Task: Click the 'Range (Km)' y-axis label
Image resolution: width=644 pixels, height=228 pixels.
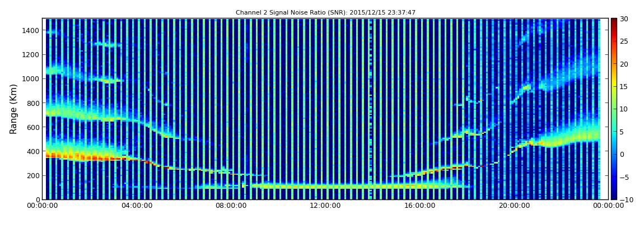Action: 13,109
